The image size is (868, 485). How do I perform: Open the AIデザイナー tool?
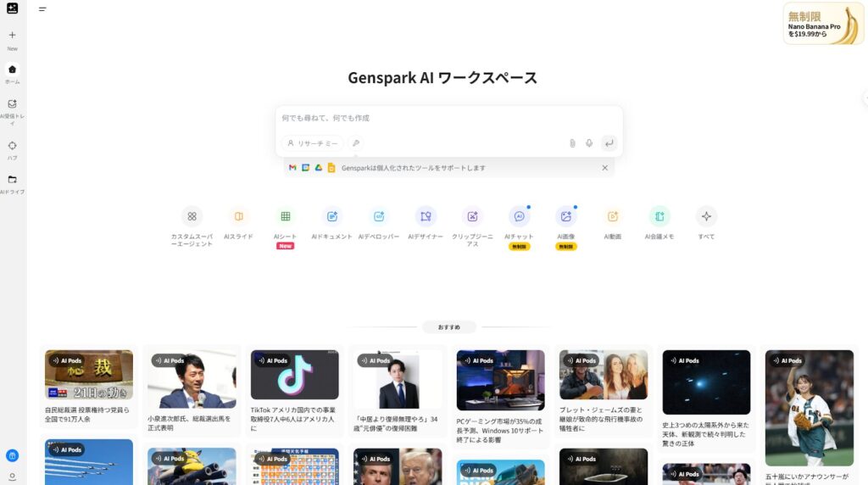[x=426, y=217]
